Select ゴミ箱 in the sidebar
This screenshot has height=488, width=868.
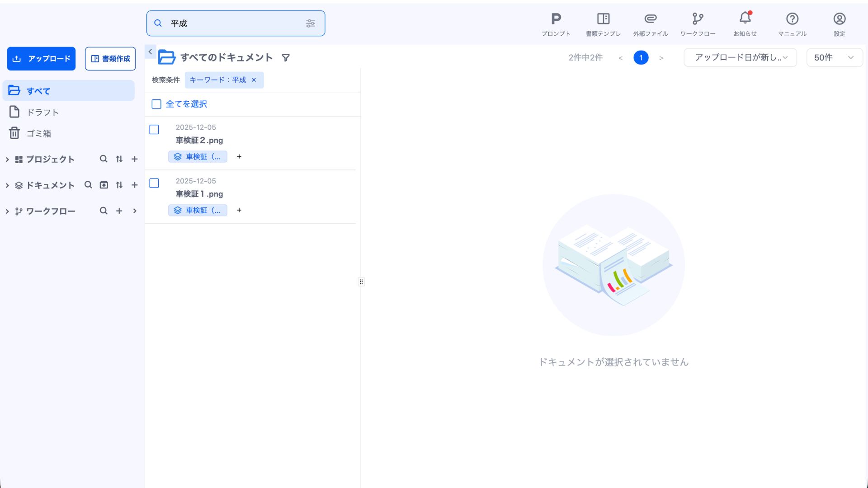(38, 134)
